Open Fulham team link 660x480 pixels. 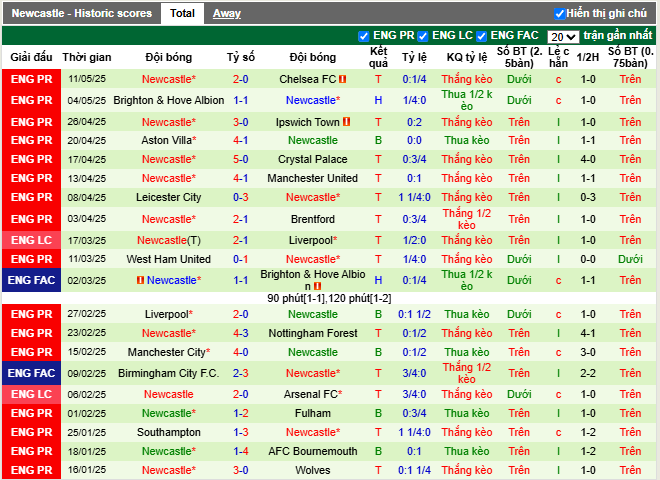313,413
